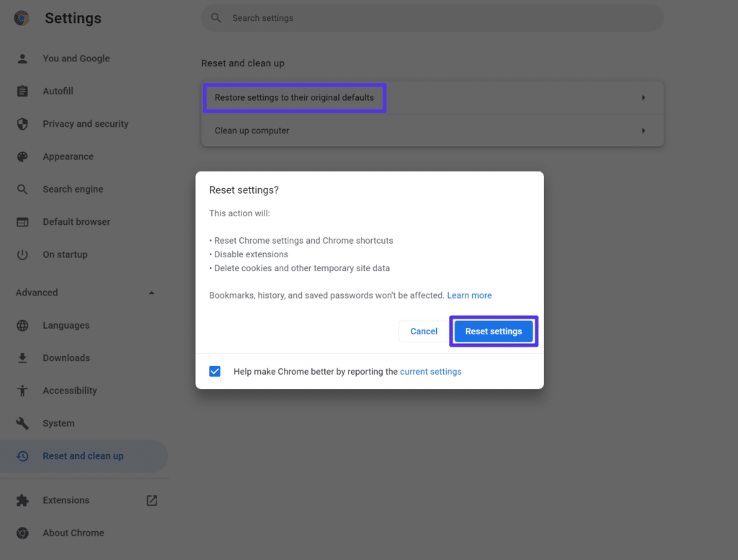
Task: Select Reset and clean up in the sidebar
Action: [x=83, y=455]
